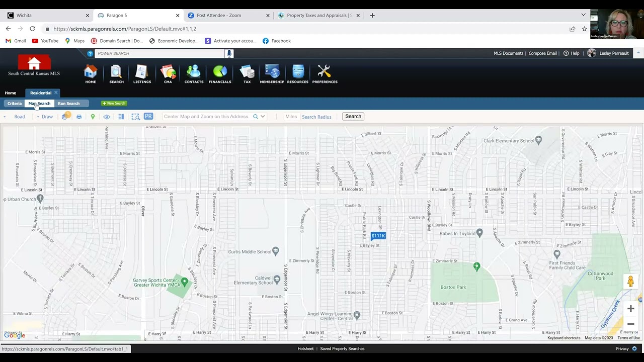Image resolution: width=644 pixels, height=362 pixels.
Task: Select the Map Search tab
Action: (x=39, y=104)
